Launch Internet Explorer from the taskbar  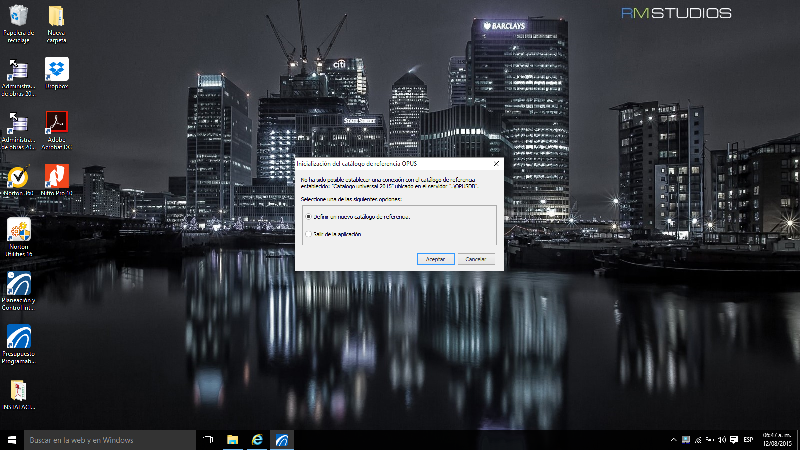257,439
